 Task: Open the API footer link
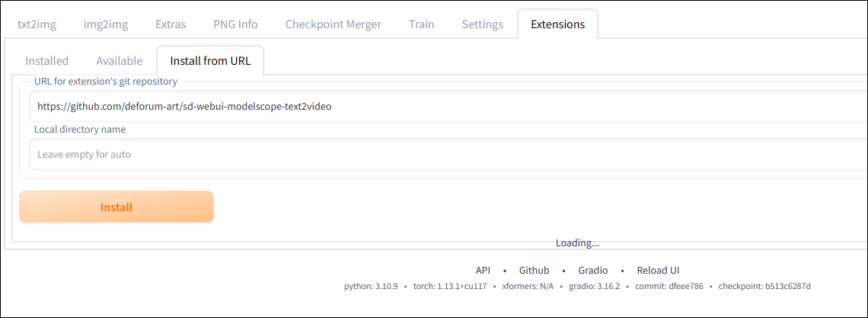pos(483,271)
